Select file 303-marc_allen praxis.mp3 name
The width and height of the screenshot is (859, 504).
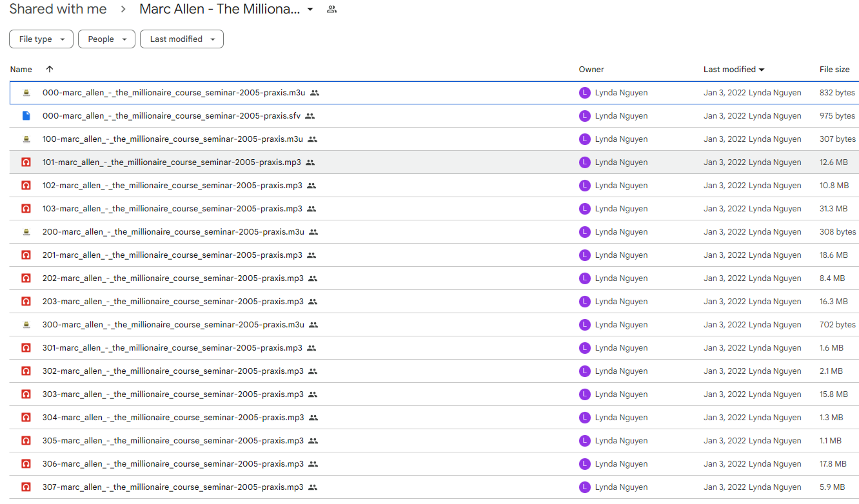173,394
